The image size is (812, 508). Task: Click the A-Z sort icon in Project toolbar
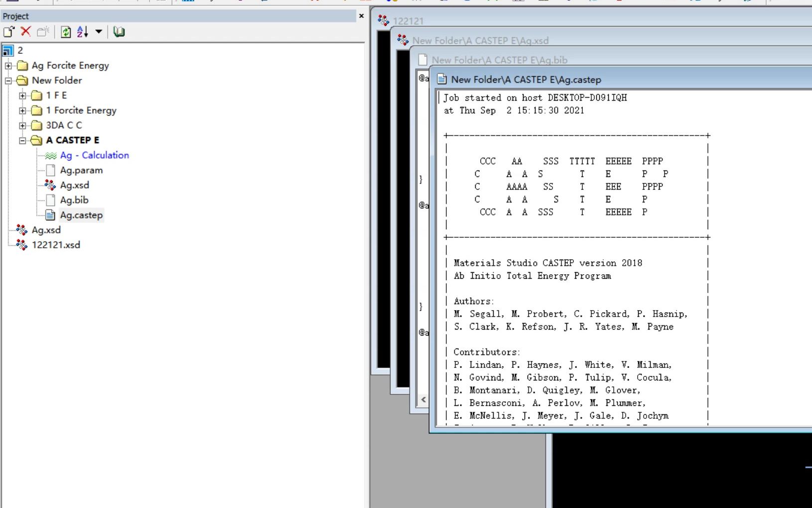pos(83,32)
